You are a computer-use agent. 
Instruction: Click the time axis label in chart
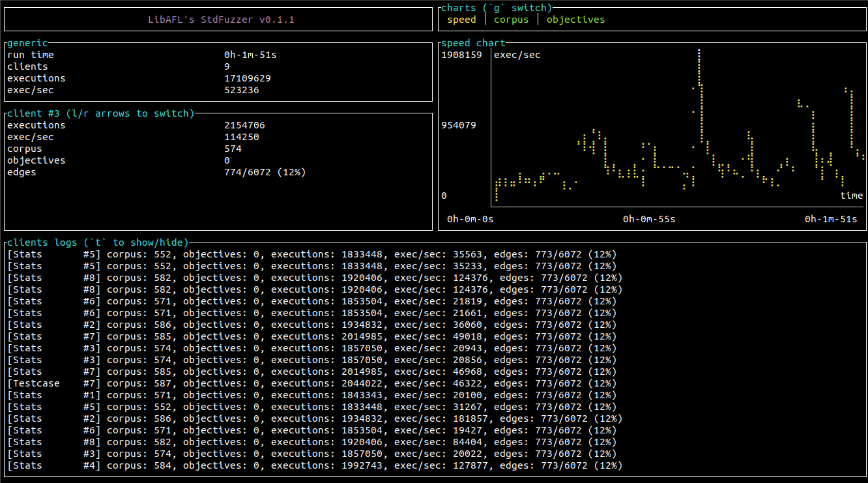pos(851,196)
